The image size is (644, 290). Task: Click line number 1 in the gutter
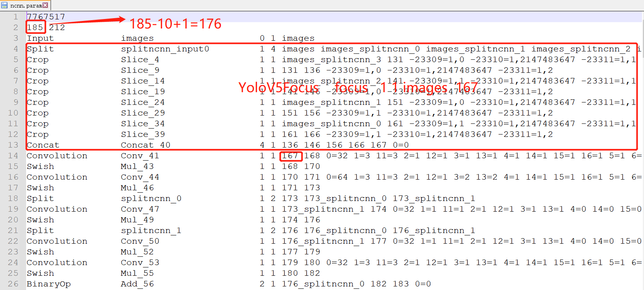pos(15,17)
